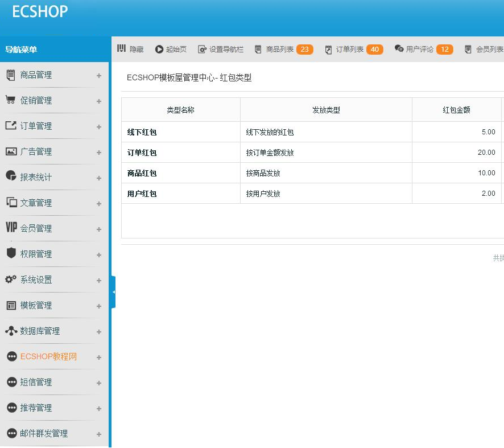Open the 权限管理 menu item
The height and width of the screenshot is (448, 504).
coord(36,254)
